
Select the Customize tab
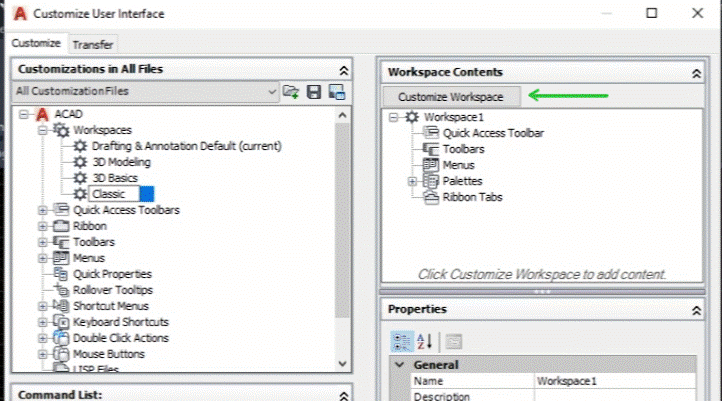click(36, 43)
